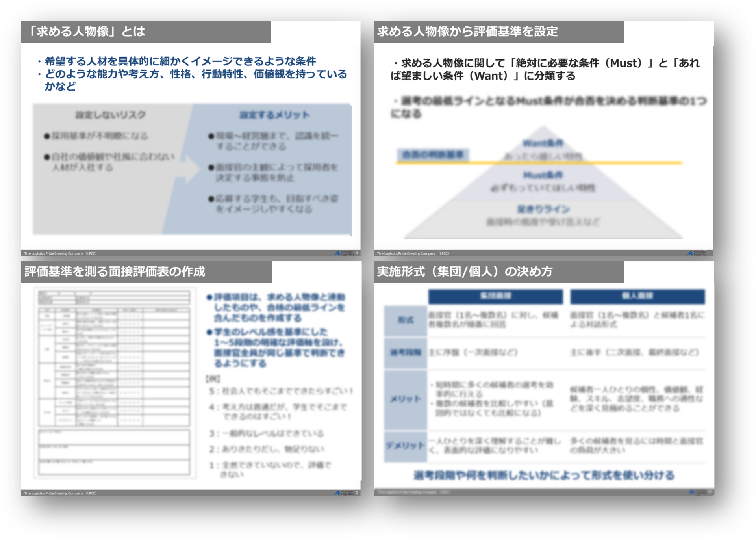Click the デメリット row label cell
The height and width of the screenshot is (539, 756).
(x=405, y=446)
